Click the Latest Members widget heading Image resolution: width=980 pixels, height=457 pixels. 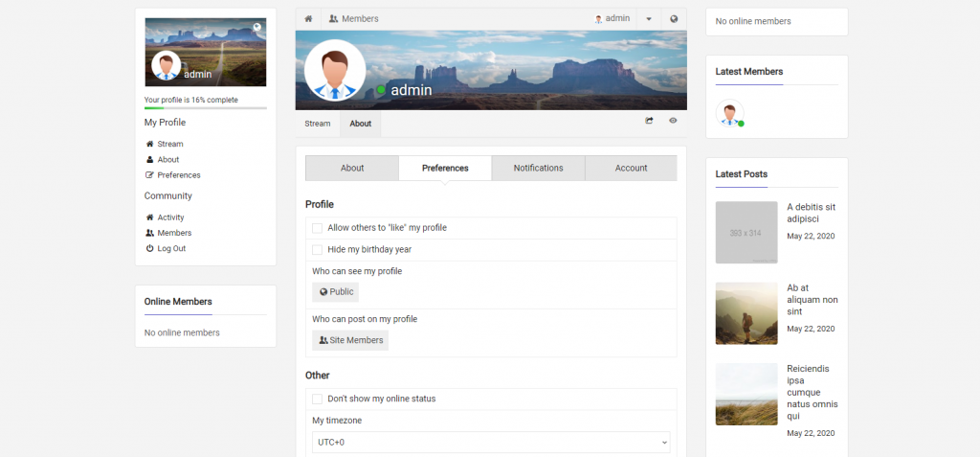(748, 71)
